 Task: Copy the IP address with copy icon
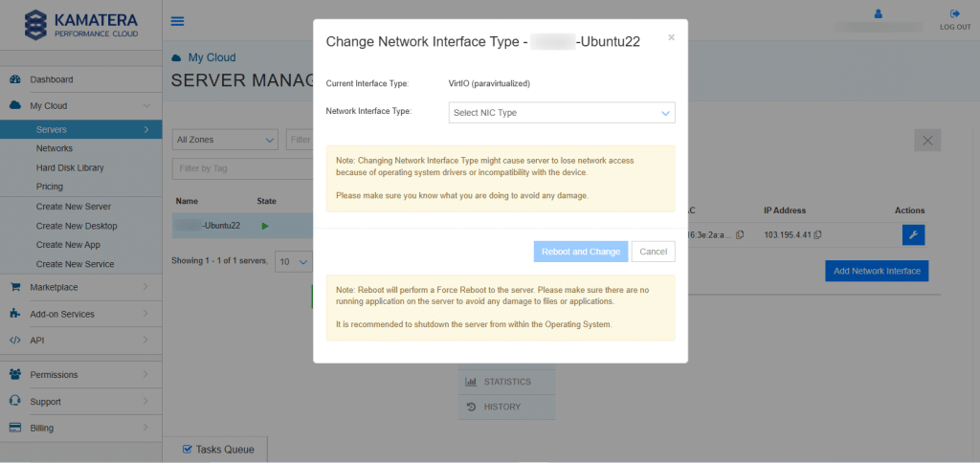coord(817,235)
